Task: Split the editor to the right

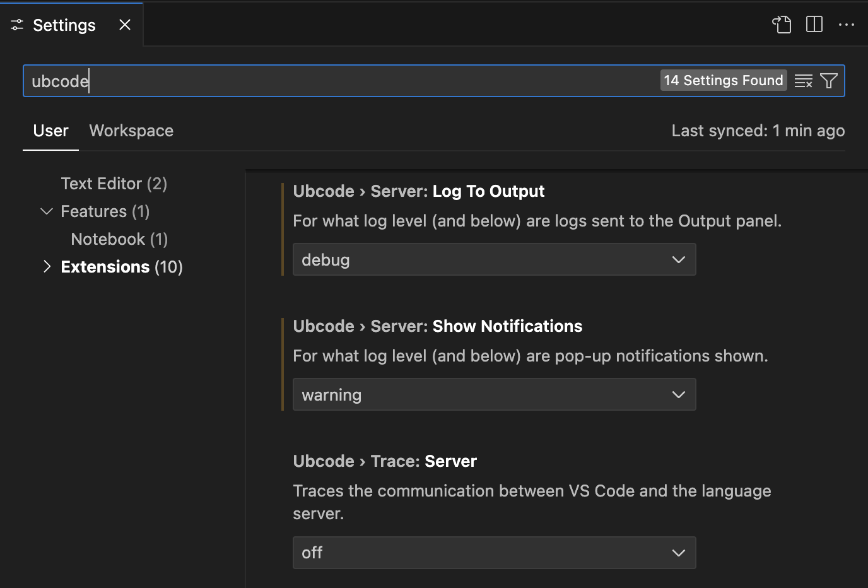Action: [814, 25]
